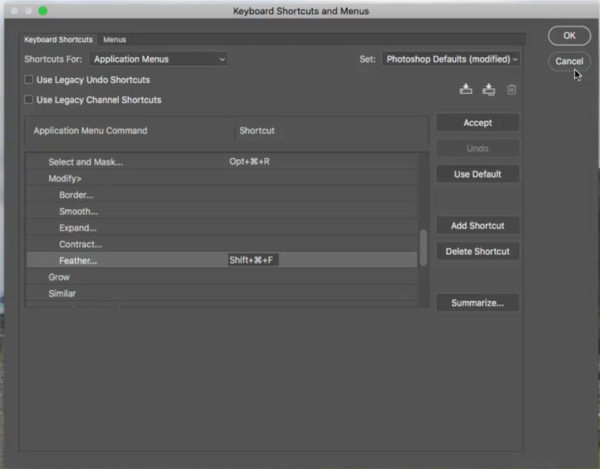Click the Delete Shortcut button
600x469 pixels.
point(477,252)
